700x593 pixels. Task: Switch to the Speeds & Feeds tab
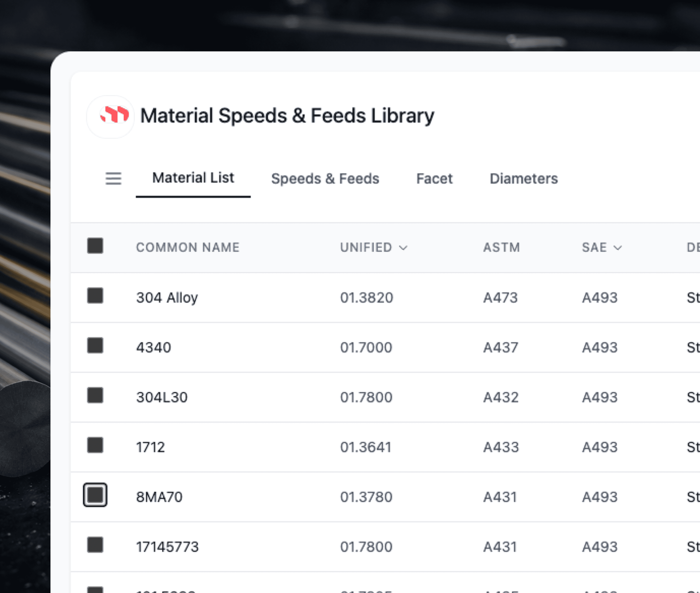point(325,178)
